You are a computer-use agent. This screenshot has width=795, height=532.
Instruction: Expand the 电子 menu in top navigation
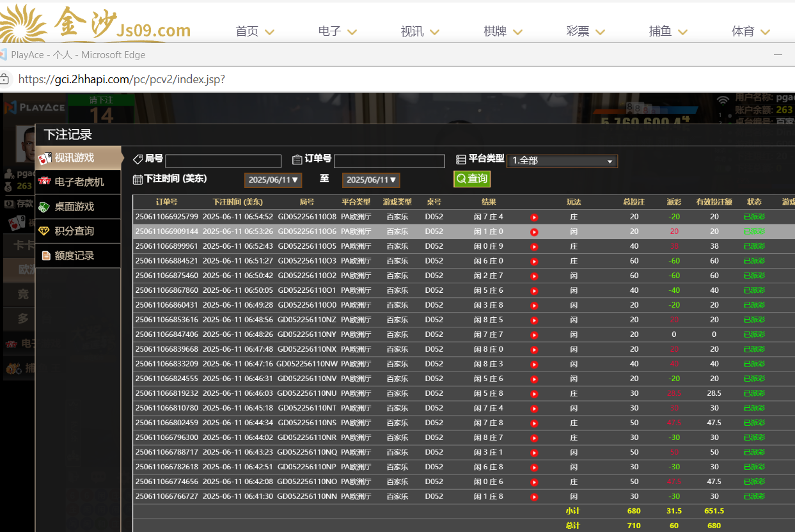[337, 31]
